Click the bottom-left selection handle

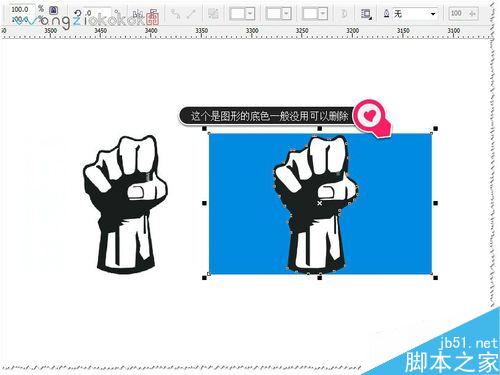(204, 278)
